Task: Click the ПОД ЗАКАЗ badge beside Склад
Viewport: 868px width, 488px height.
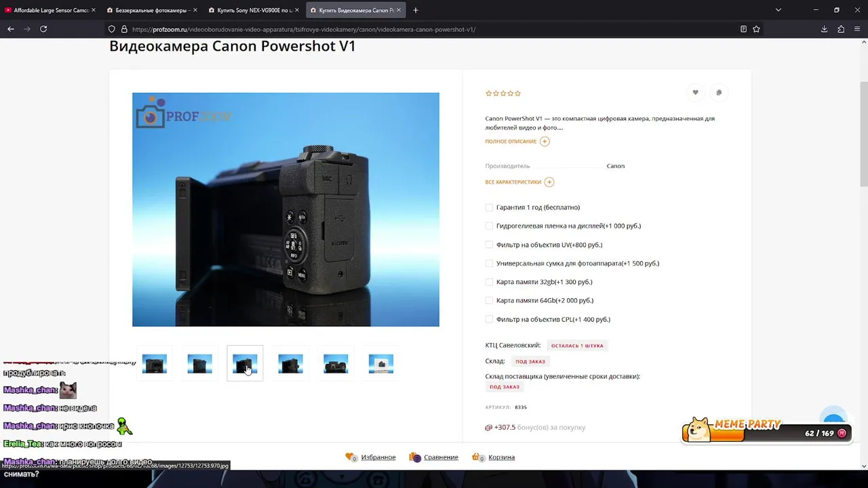Action: pos(530,361)
